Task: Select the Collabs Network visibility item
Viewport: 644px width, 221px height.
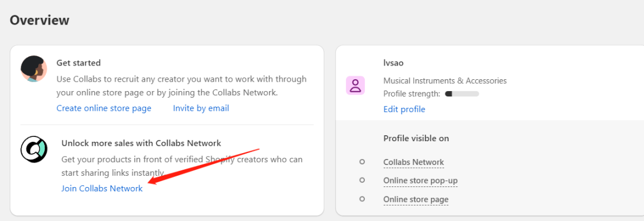Action: (414, 163)
